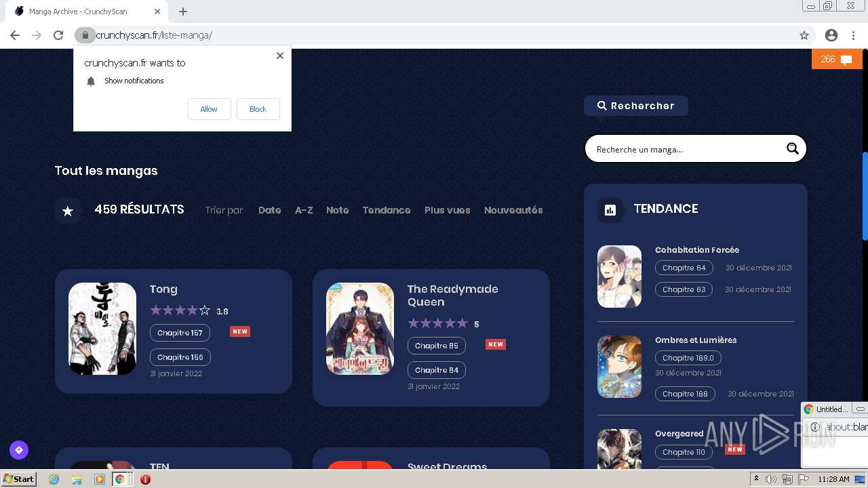Open site info via the padlock icon
The image size is (868, 488).
[x=85, y=35]
